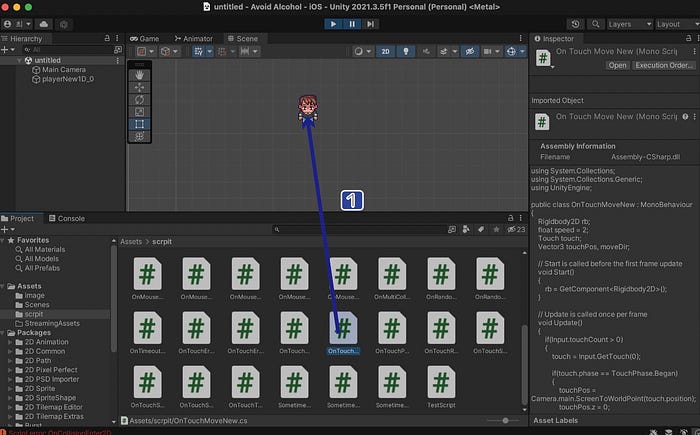The height and width of the screenshot is (435, 700).
Task: Select the Rotate tool in Scene toolbar
Action: pyautogui.click(x=139, y=100)
